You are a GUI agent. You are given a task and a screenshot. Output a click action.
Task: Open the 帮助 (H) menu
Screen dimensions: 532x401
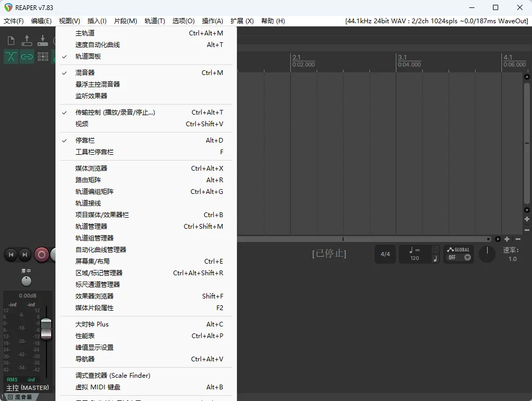pyautogui.click(x=273, y=21)
